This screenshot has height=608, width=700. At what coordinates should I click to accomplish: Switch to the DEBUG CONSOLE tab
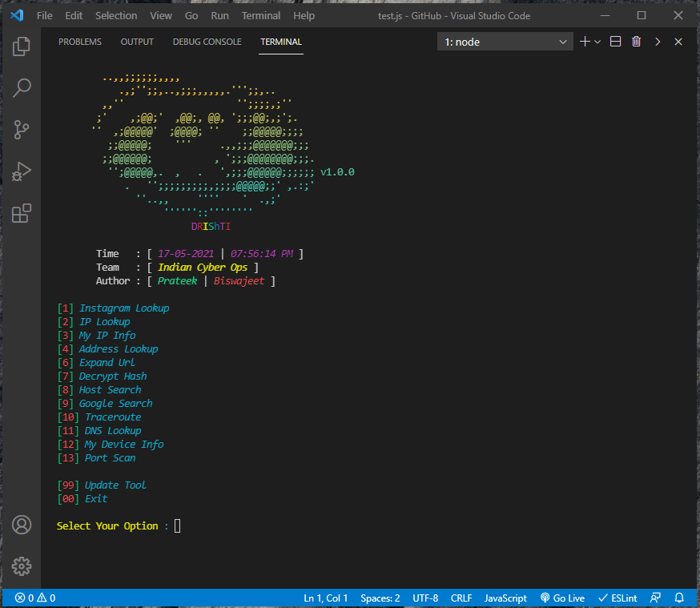click(x=207, y=42)
